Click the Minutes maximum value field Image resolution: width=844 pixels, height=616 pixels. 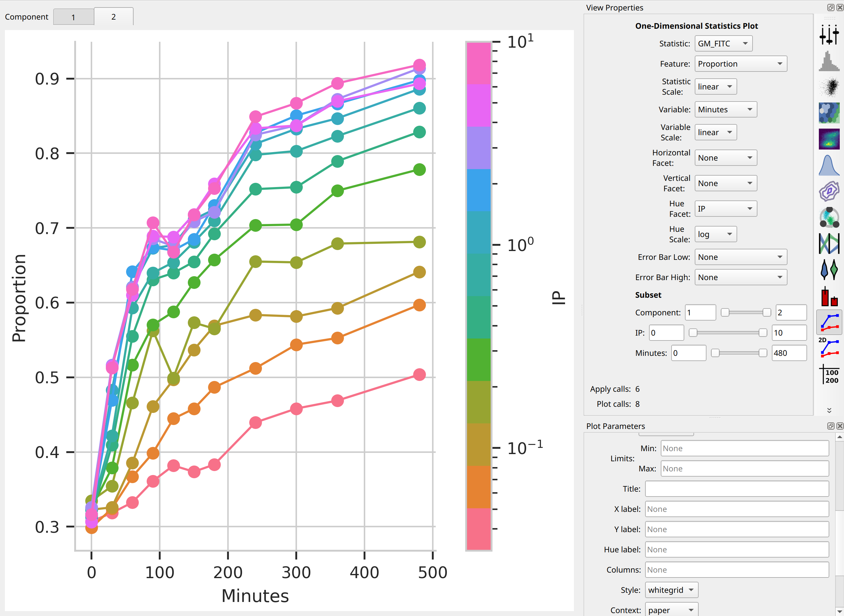click(789, 353)
